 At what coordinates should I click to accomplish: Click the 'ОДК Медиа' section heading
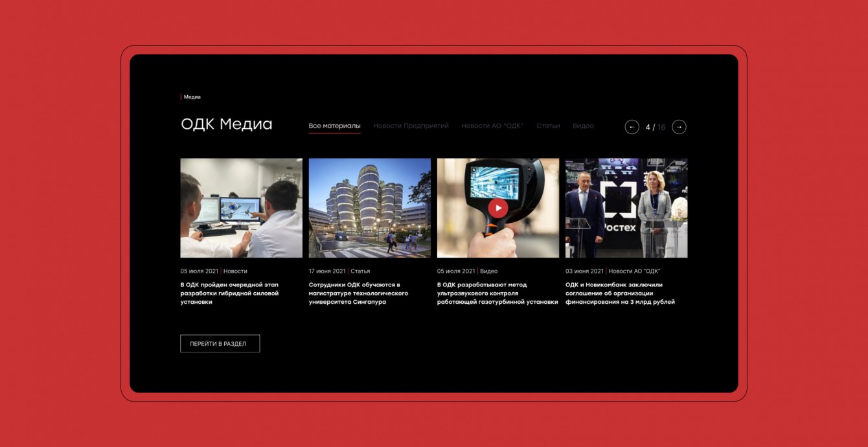point(227,124)
